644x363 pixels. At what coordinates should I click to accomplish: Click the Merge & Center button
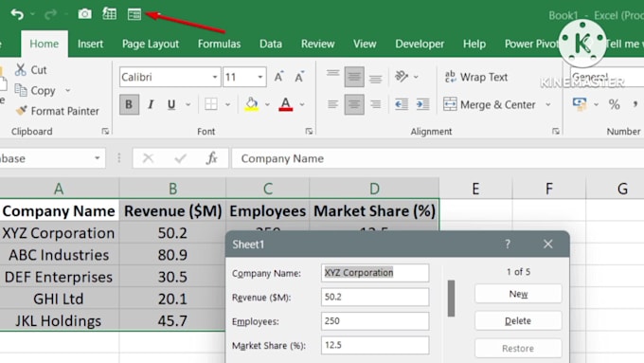click(490, 104)
